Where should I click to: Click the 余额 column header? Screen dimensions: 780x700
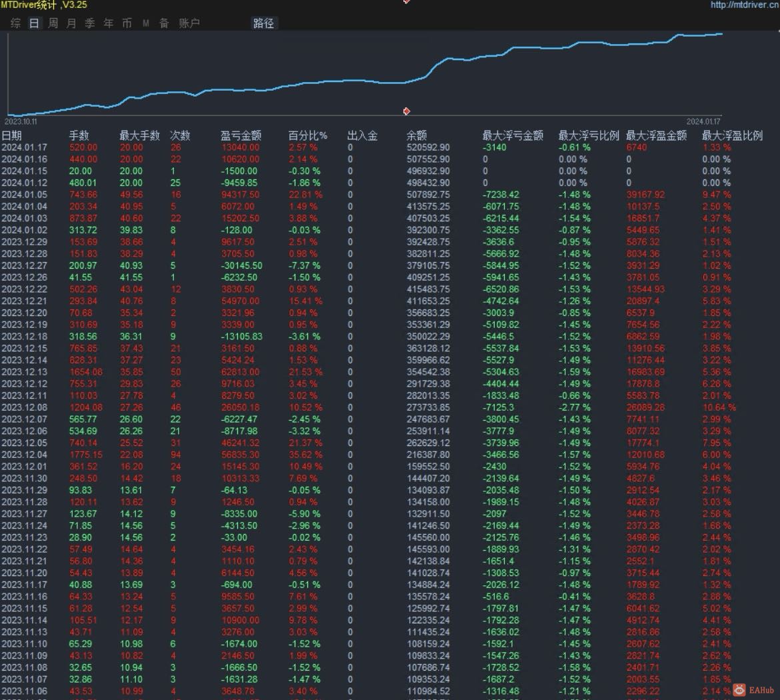tap(417, 135)
